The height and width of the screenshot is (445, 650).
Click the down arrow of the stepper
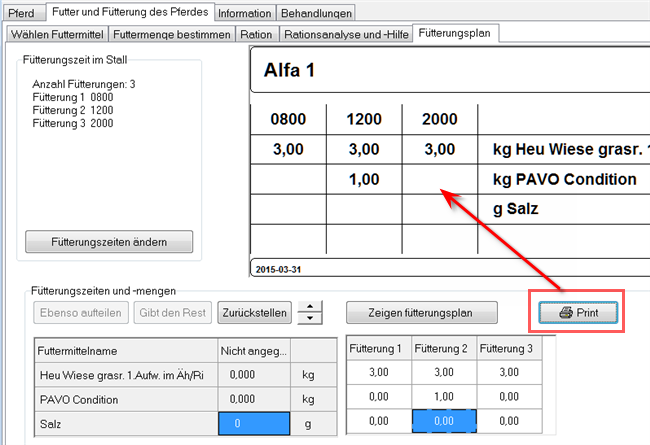pyautogui.click(x=310, y=318)
